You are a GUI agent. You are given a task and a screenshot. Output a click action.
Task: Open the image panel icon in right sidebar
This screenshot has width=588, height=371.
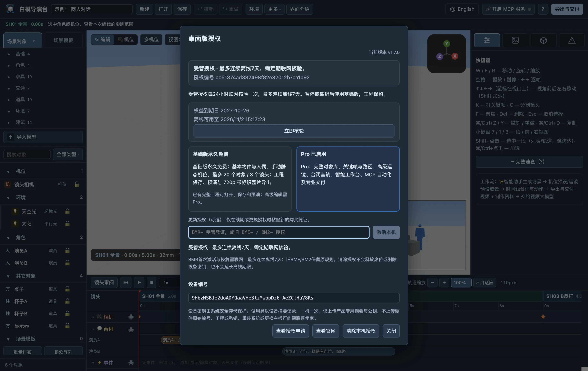point(515,40)
